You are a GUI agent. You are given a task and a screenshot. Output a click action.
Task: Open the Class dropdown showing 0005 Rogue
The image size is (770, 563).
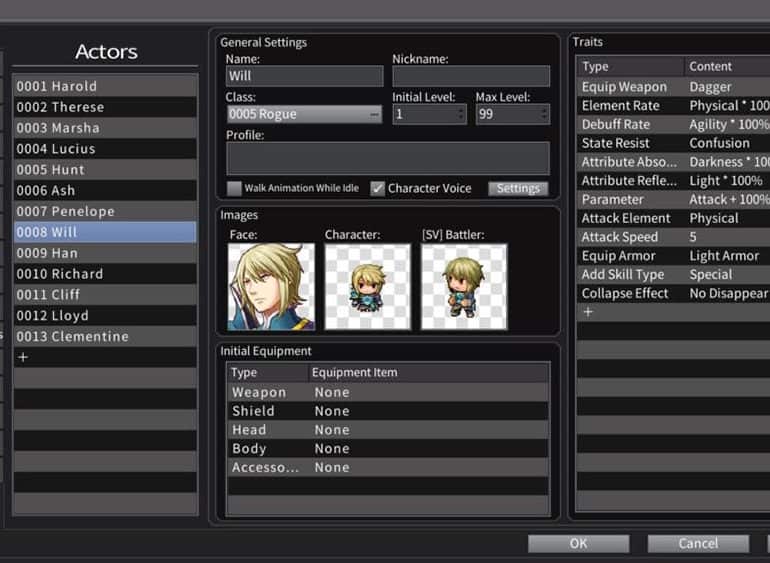(304, 114)
